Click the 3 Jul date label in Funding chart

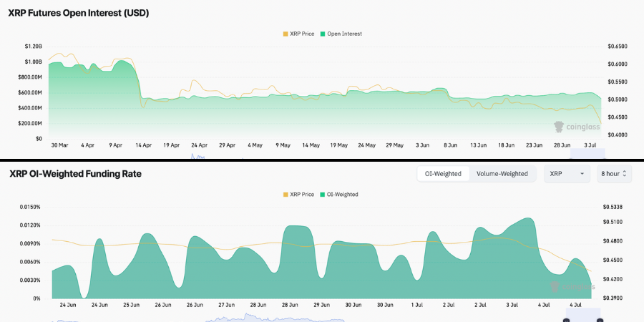click(x=512, y=305)
